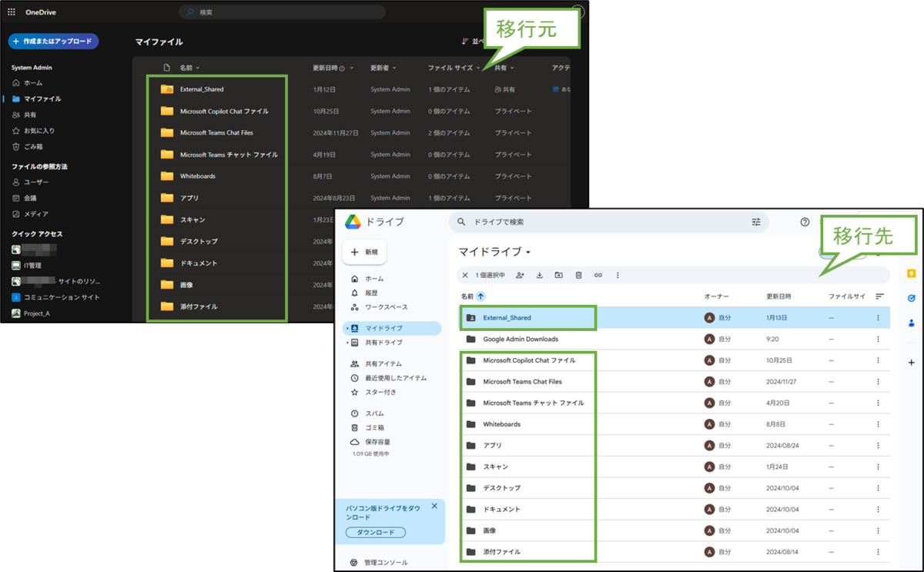The width and height of the screenshot is (924, 572).
Task: Open the OneDrive app launcher grid
Action: [x=12, y=12]
